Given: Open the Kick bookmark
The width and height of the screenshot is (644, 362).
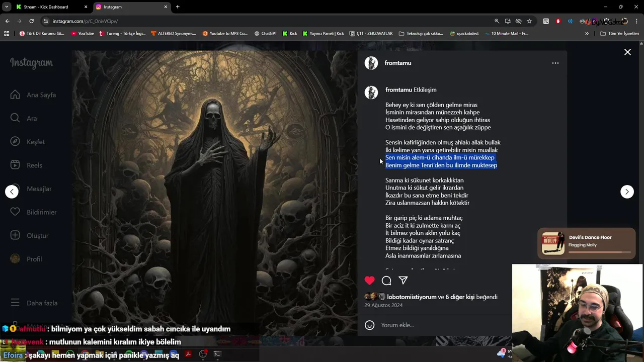Looking at the screenshot, I should point(290,34).
